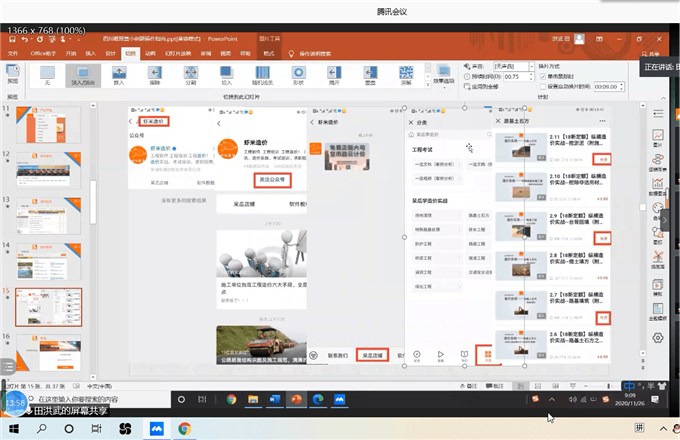Click the 图片 icon in right sidebar
Viewport: 680px width, 440px height.
658,135
